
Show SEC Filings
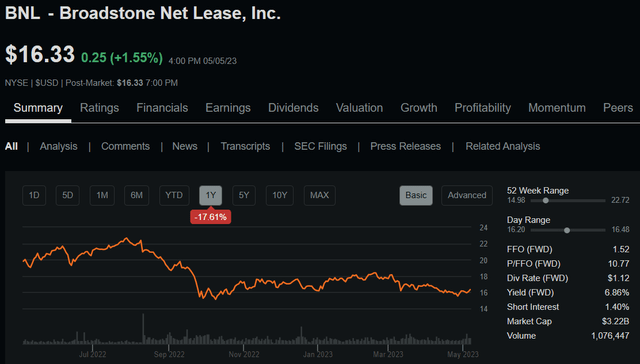point(320,146)
